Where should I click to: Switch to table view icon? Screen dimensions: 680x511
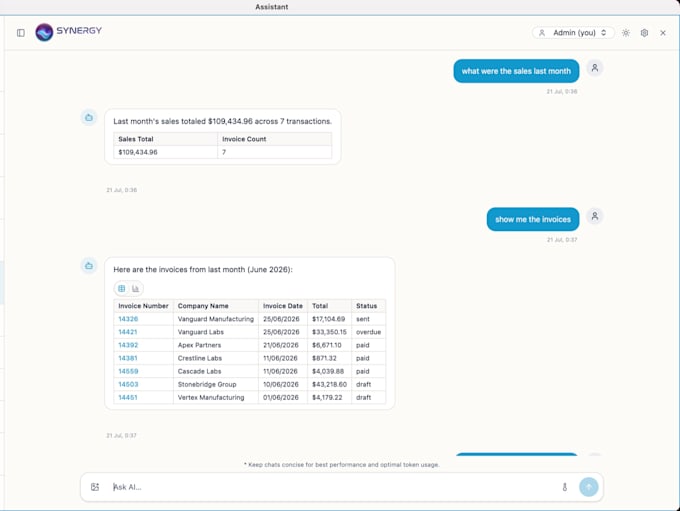click(122, 288)
